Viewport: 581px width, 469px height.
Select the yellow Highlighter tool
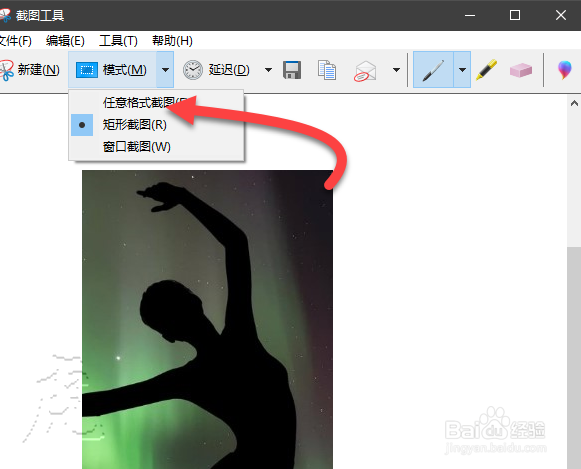487,70
